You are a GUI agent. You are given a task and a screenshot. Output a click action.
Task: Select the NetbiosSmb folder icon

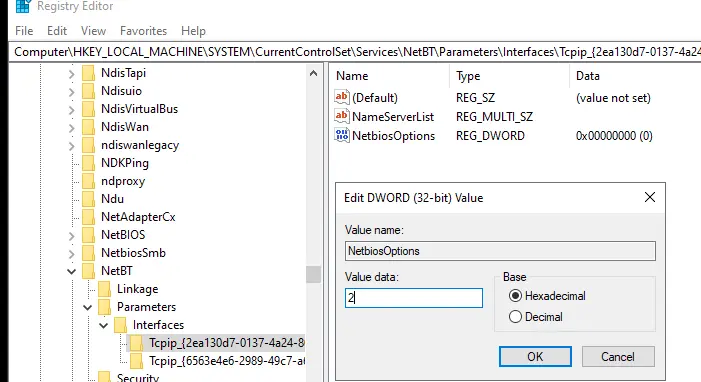(89, 253)
